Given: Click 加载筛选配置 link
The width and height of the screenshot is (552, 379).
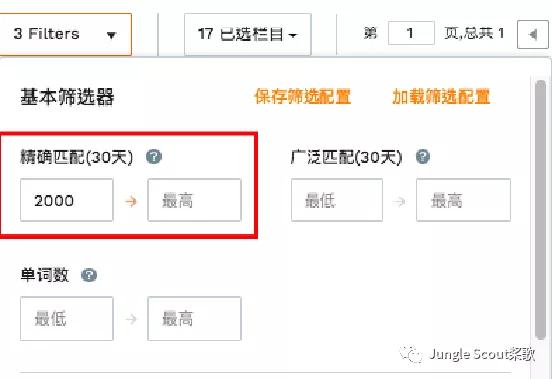Looking at the screenshot, I should (x=441, y=96).
